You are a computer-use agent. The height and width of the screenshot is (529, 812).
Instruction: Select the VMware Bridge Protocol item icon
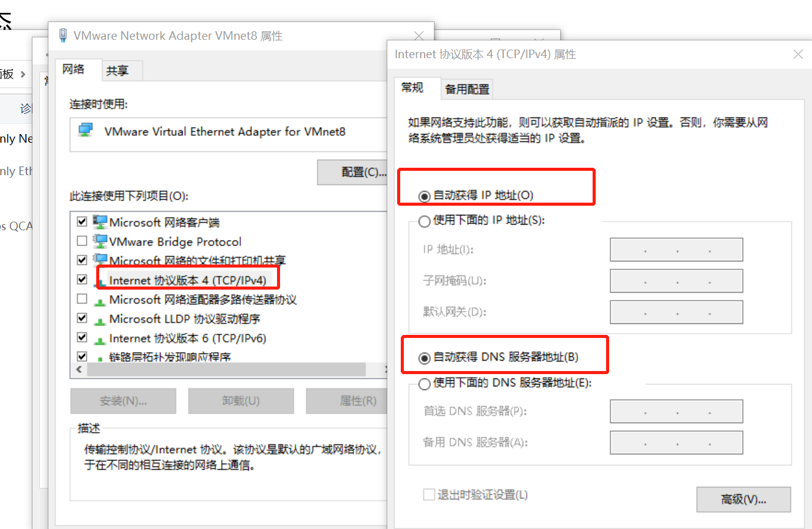tap(100, 241)
